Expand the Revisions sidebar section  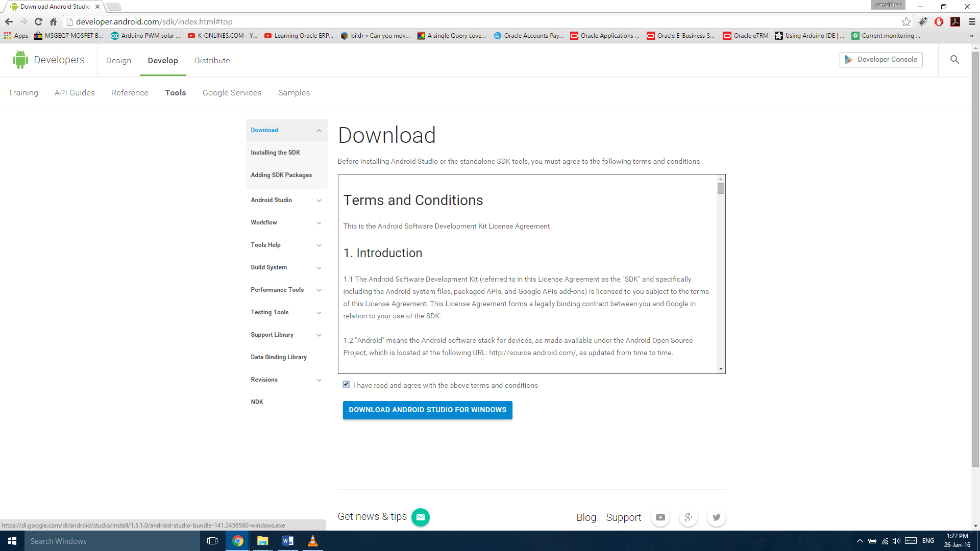click(319, 380)
